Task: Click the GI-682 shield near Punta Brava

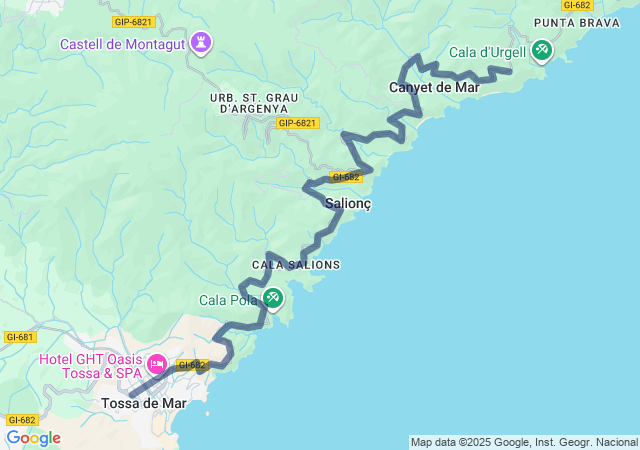Action: tap(577, 5)
